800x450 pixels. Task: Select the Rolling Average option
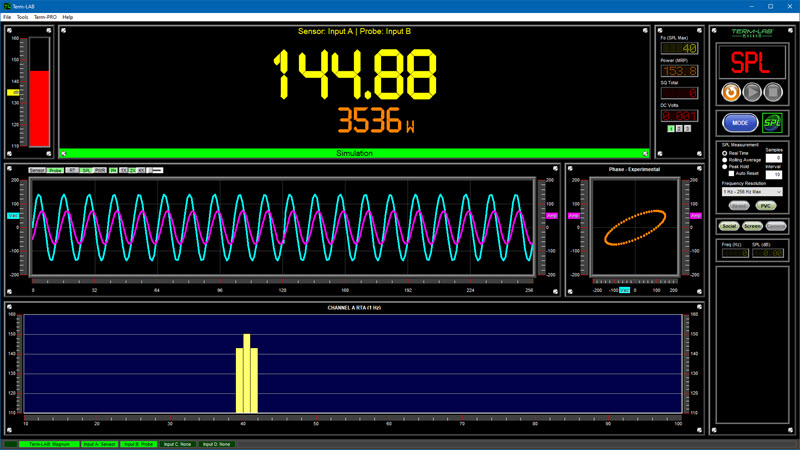click(725, 160)
